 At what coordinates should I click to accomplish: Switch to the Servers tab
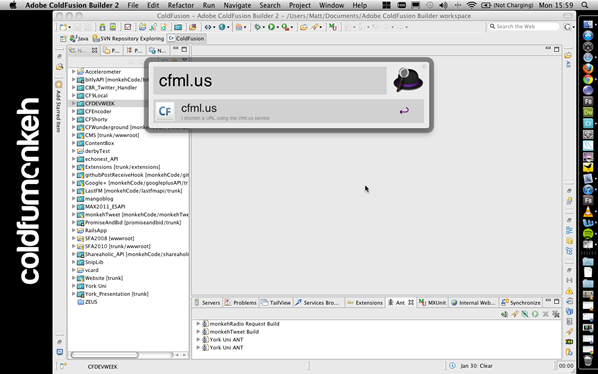(207, 302)
